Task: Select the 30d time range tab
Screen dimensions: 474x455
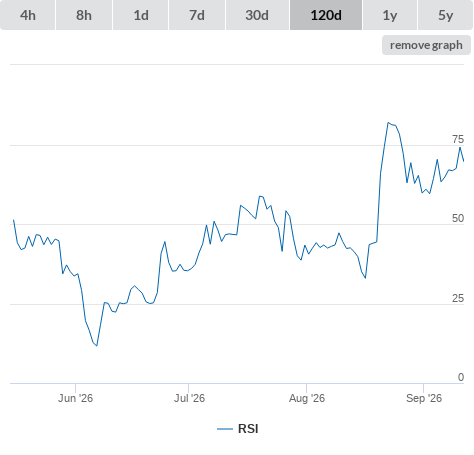Action: point(257,15)
